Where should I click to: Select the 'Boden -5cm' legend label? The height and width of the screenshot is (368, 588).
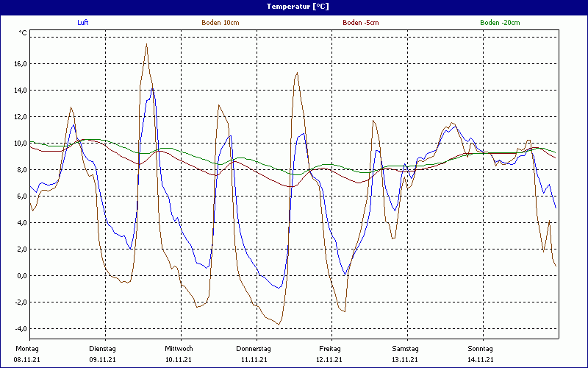[x=361, y=23]
